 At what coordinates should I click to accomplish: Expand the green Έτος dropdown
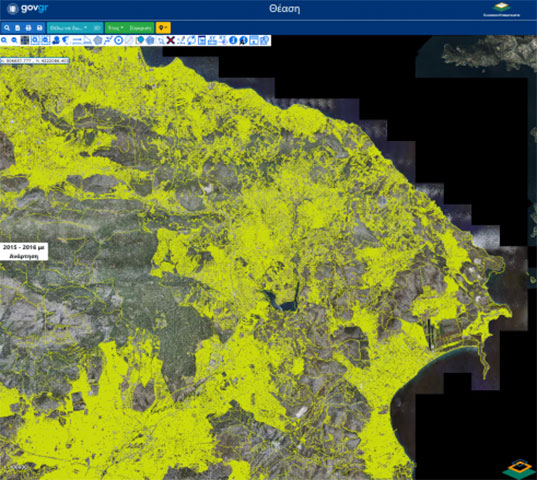(x=116, y=28)
